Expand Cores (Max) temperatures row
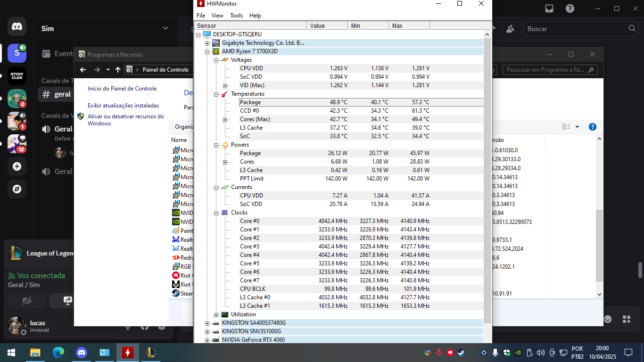The width and height of the screenshot is (644, 362). click(x=225, y=119)
